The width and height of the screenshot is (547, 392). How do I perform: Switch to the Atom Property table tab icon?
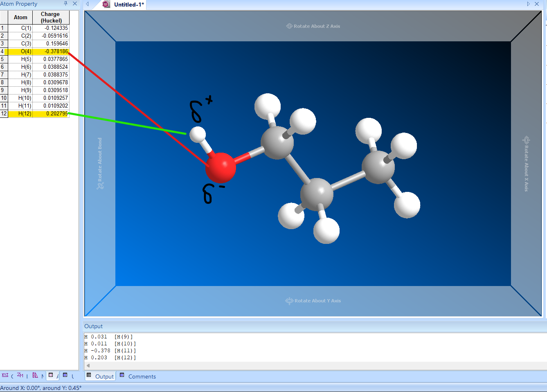(x=51, y=375)
